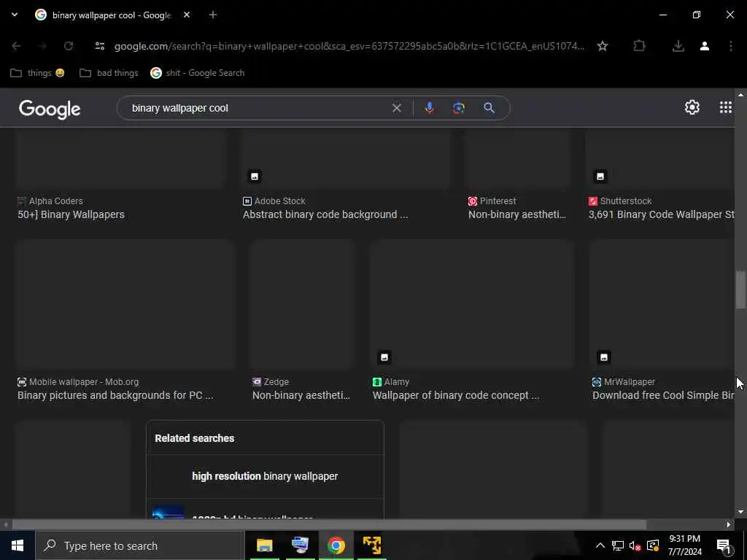Image resolution: width=747 pixels, height=560 pixels.
Task: Open File Explorer from the taskbar
Action: click(264, 545)
